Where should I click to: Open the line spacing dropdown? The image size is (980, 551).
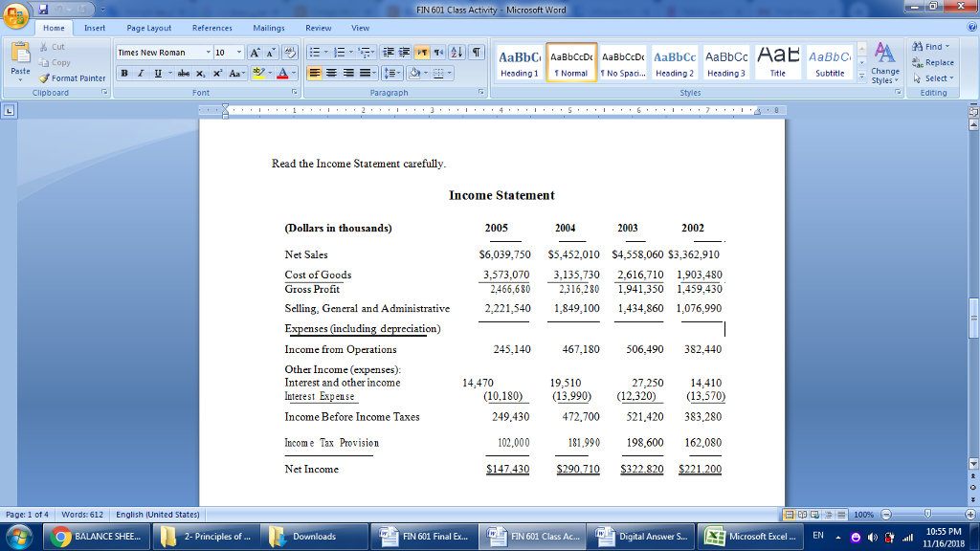coord(390,74)
